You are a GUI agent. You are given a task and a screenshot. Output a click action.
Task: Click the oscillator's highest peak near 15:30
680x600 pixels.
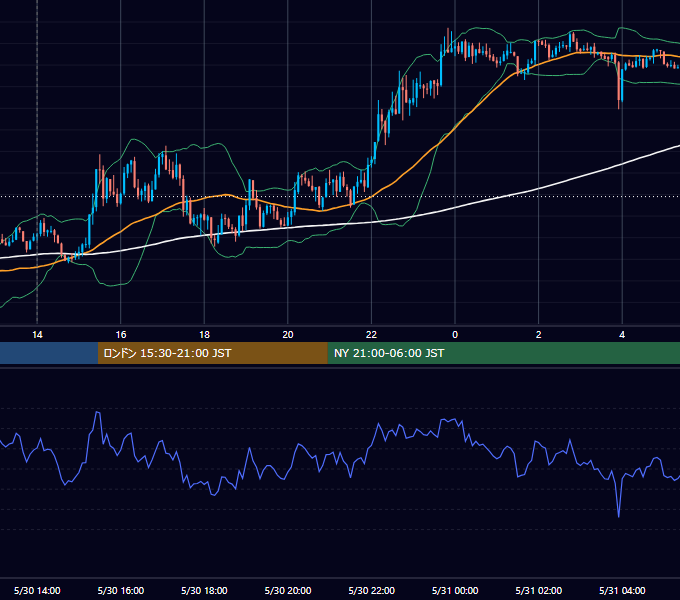coord(98,413)
